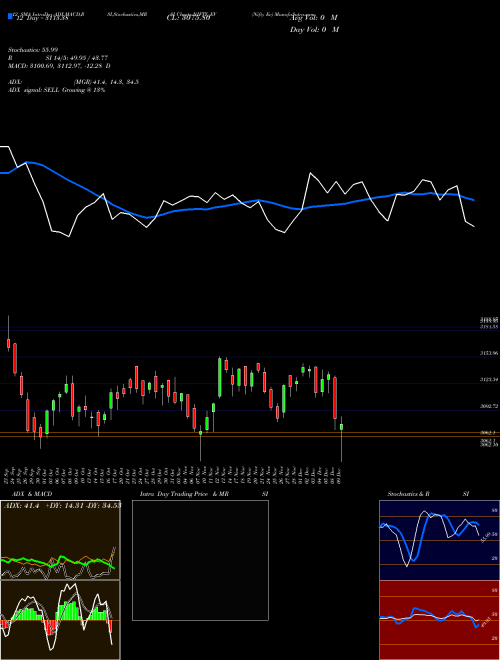Click the 3123.34 price axis label
This screenshot has width=500, height=660.
point(489,380)
